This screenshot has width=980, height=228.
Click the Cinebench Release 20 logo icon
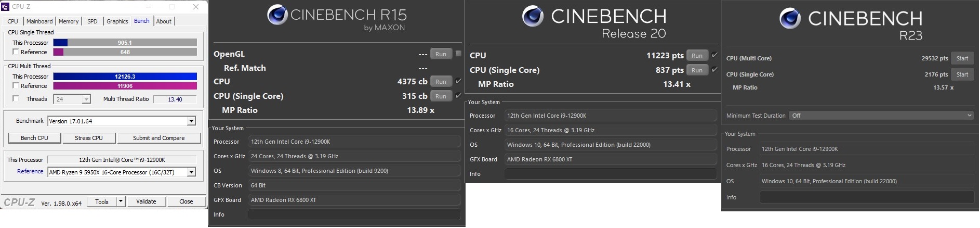(x=533, y=17)
